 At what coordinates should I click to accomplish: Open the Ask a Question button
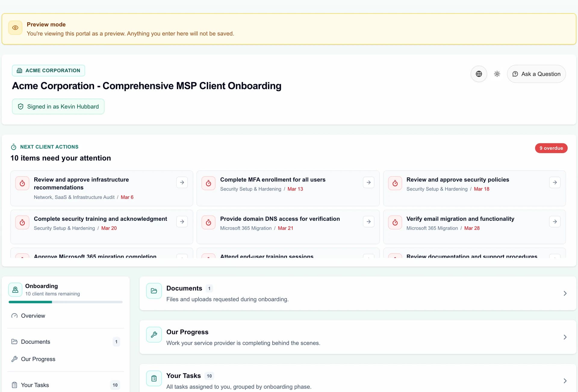(536, 74)
